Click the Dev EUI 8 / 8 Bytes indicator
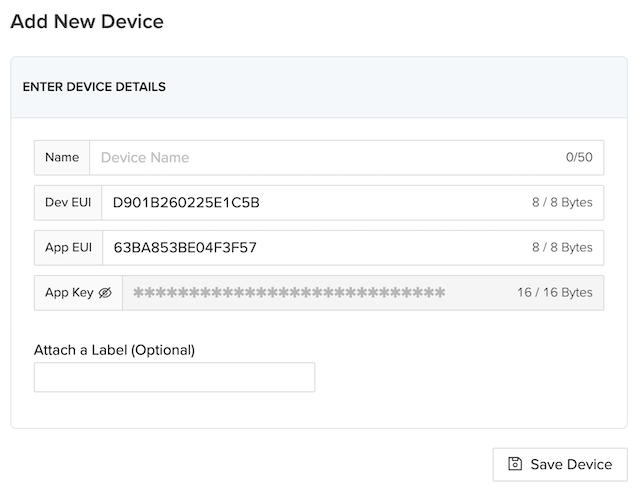This screenshot has width=640, height=489. (x=562, y=202)
